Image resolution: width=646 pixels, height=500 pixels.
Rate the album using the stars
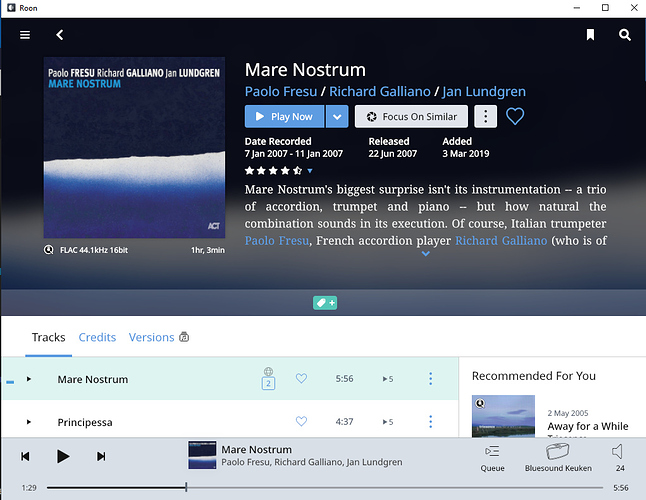click(273, 171)
